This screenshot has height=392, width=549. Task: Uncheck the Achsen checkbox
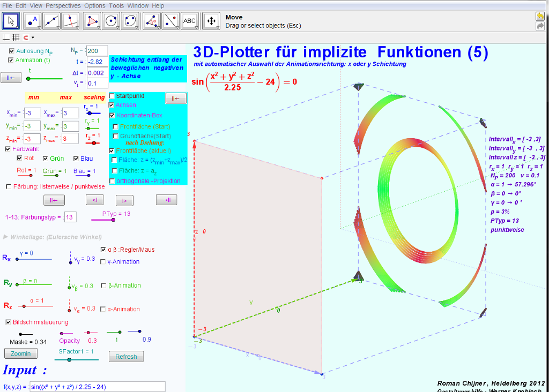click(112, 105)
